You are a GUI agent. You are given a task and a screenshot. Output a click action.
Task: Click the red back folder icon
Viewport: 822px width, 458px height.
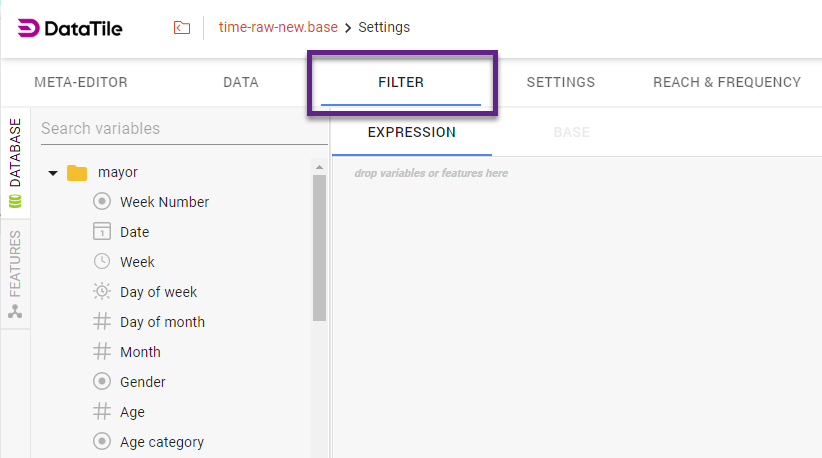[x=181, y=28]
